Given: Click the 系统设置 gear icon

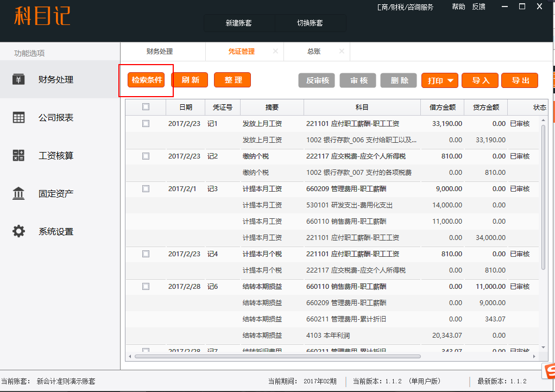Looking at the screenshot, I should [19, 232].
